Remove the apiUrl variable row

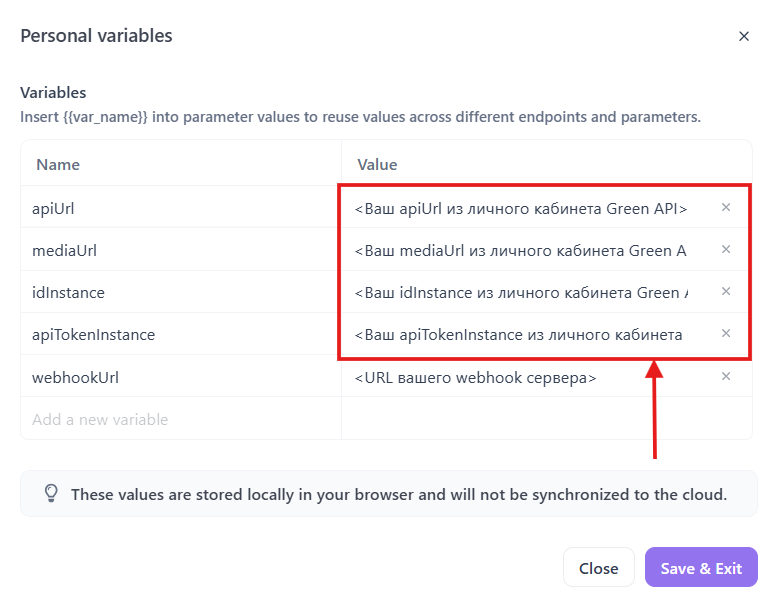pyautogui.click(x=726, y=208)
